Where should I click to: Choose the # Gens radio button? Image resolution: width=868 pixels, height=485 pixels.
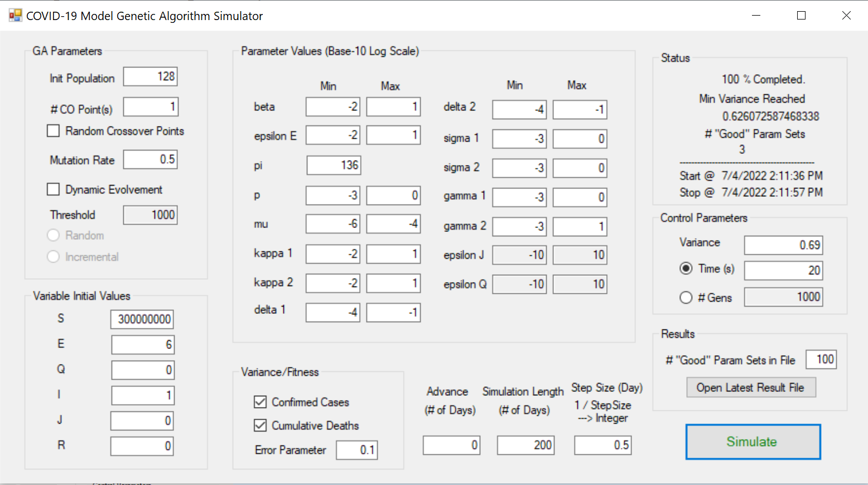tap(686, 298)
